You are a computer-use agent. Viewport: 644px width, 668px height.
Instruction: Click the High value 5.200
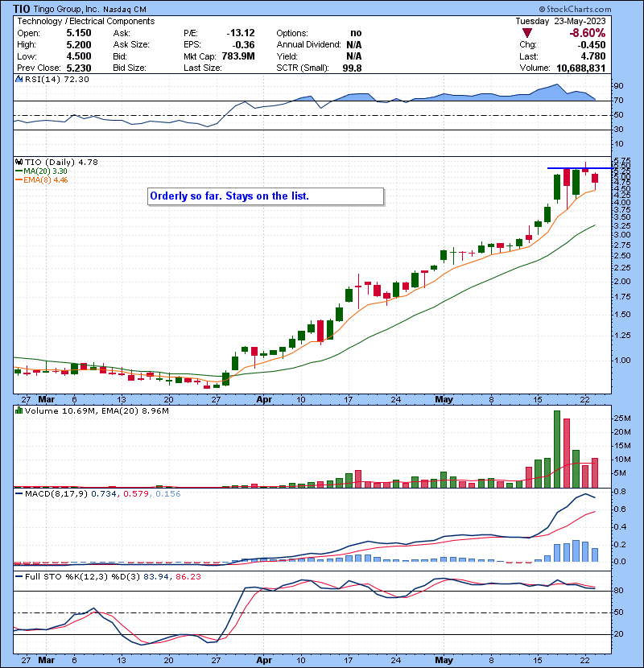(79, 45)
